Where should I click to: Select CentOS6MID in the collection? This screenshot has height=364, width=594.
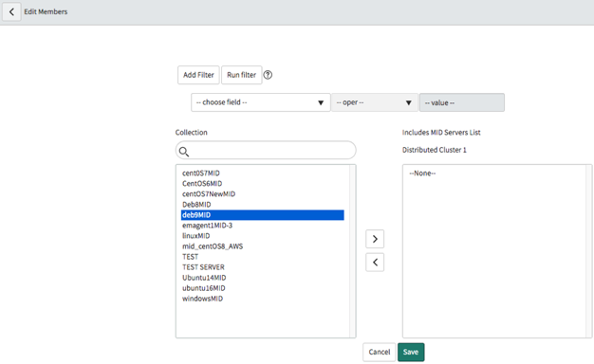click(x=263, y=184)
